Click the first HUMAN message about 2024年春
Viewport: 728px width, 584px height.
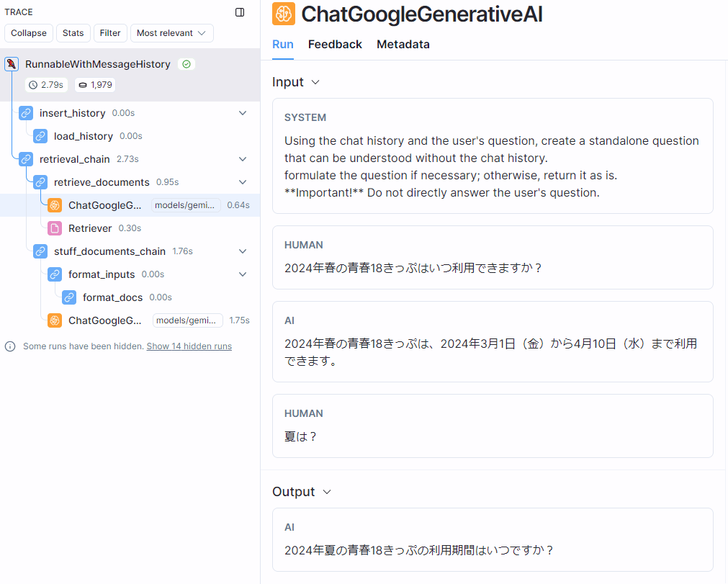coord(493,258)
